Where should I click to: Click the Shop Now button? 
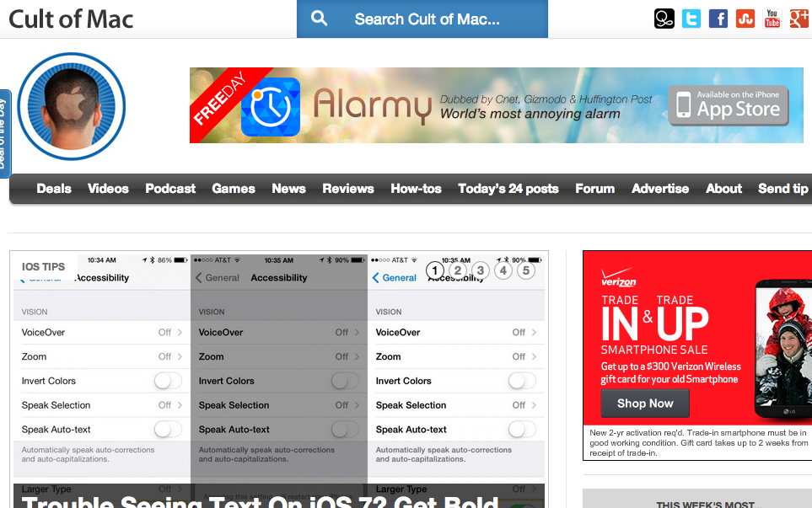645,404
